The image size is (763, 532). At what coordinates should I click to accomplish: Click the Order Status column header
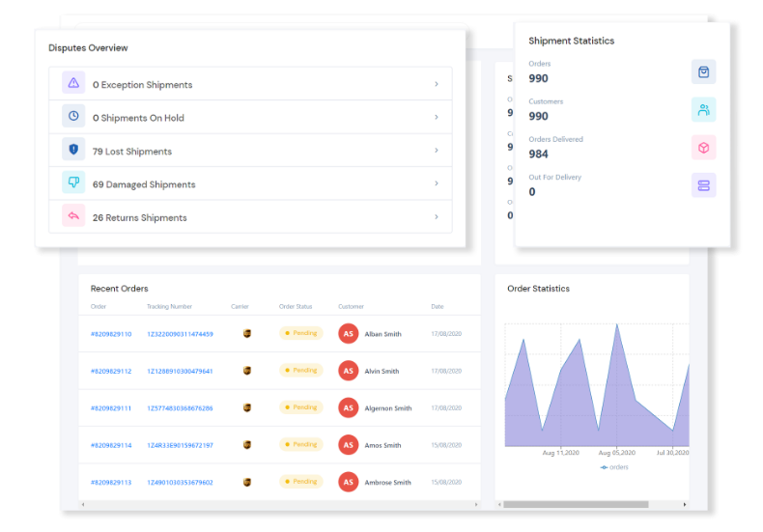click(x=296, y=306)
